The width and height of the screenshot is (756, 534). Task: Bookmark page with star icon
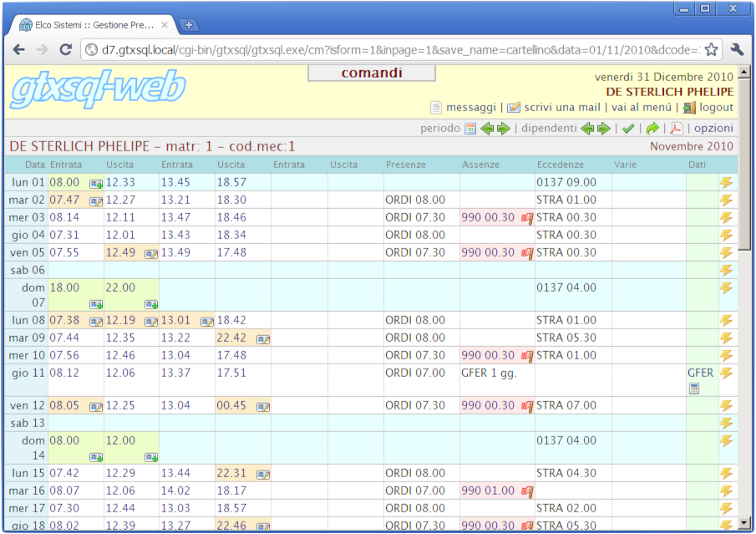711,49
